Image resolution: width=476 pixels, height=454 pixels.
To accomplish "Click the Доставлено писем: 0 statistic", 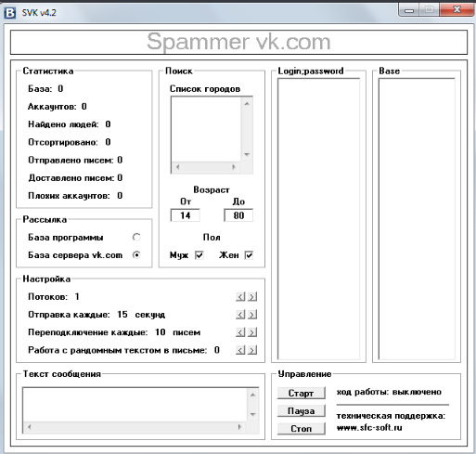I will 75,178.
